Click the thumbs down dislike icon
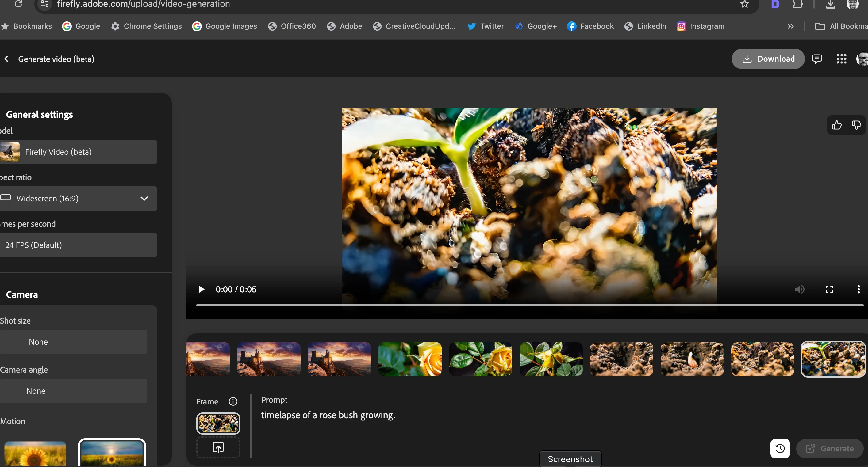 coord(856,125)
